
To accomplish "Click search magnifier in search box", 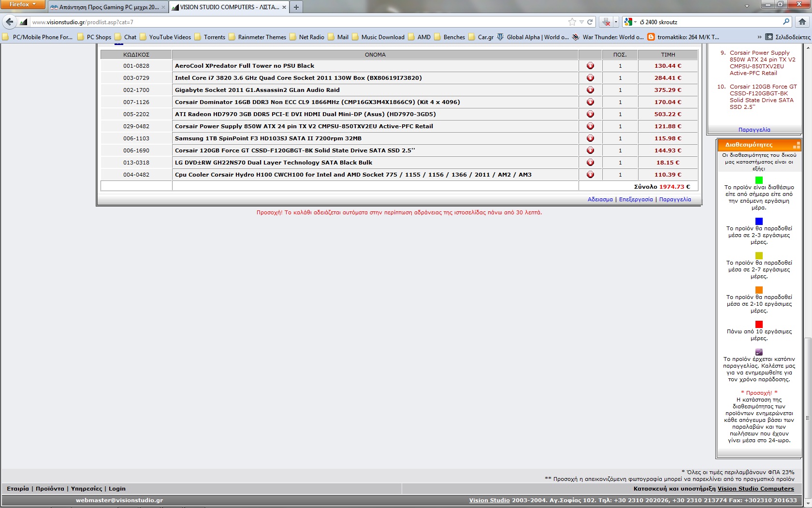I will [786, 22].
